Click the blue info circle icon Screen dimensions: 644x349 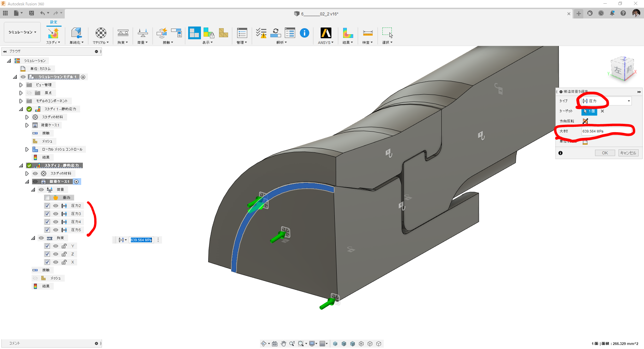click(x=304, y=33)
